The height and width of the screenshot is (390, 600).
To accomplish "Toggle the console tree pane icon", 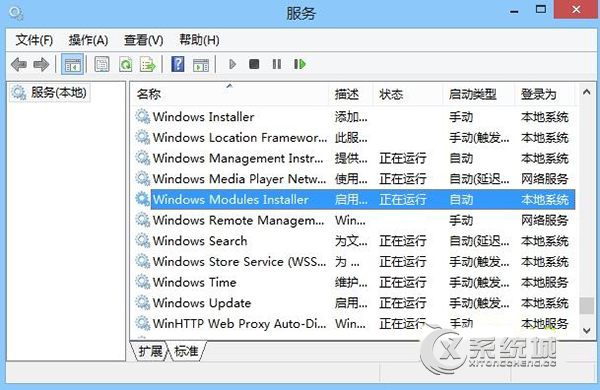I will (x=72, y=64).
